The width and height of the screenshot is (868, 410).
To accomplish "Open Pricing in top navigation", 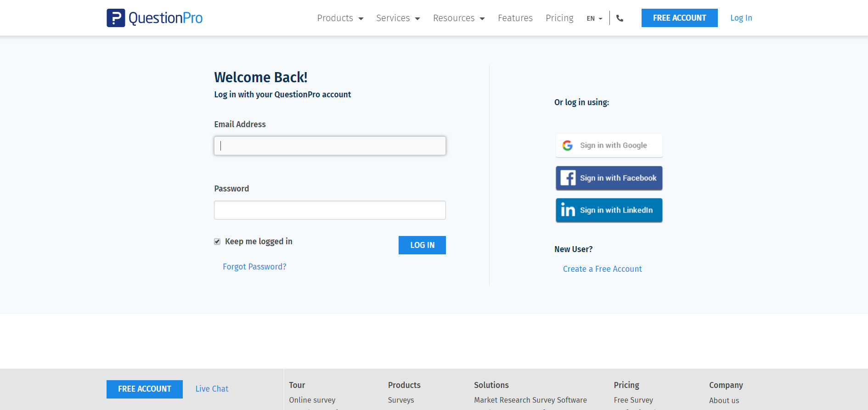I will coord(559,18).
